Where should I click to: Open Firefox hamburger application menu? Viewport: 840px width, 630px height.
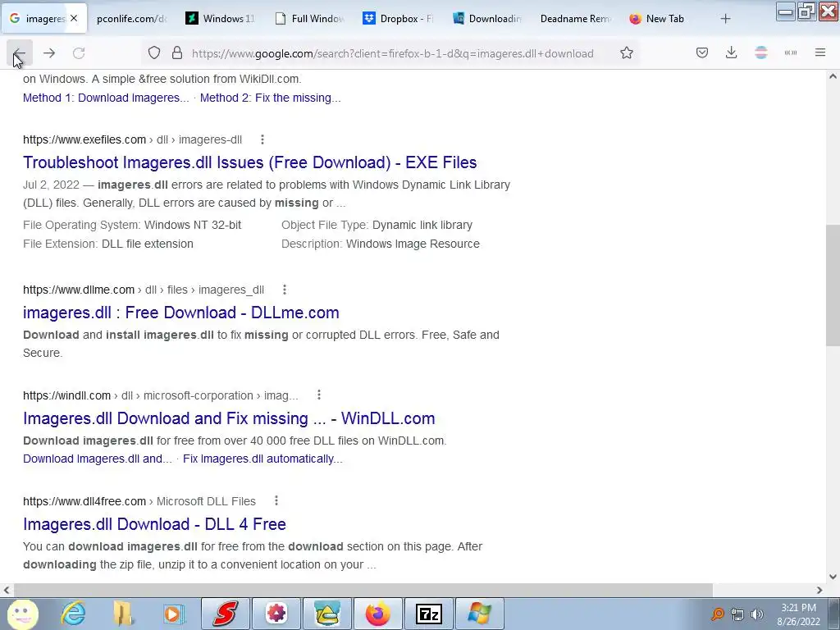coord(820,53)
